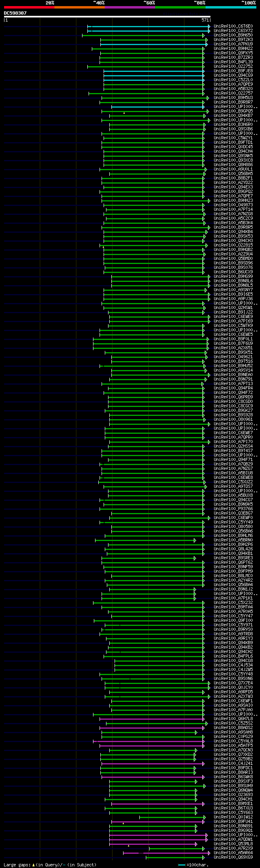Select label UniRef100_O22752

pyautogui.click(x=233, y=67)
